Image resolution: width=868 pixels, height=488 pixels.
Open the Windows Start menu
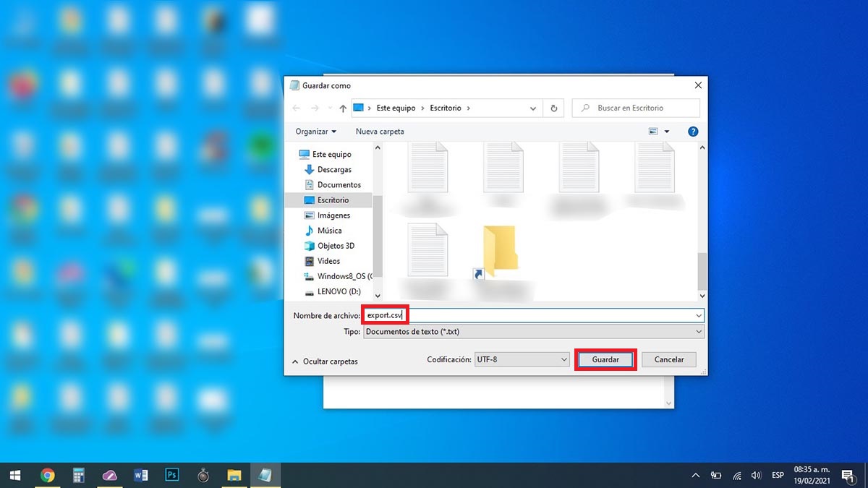coord(16,475)
